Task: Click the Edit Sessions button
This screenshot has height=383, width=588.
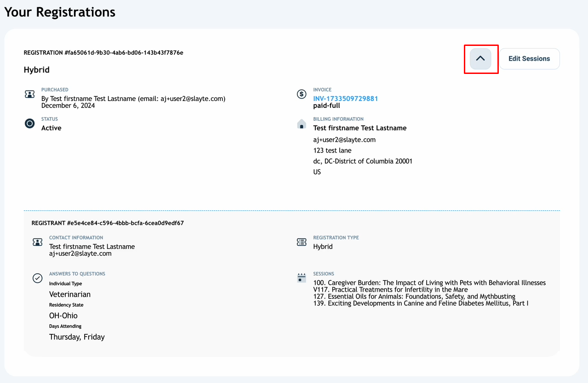Action: pos(529,59)
